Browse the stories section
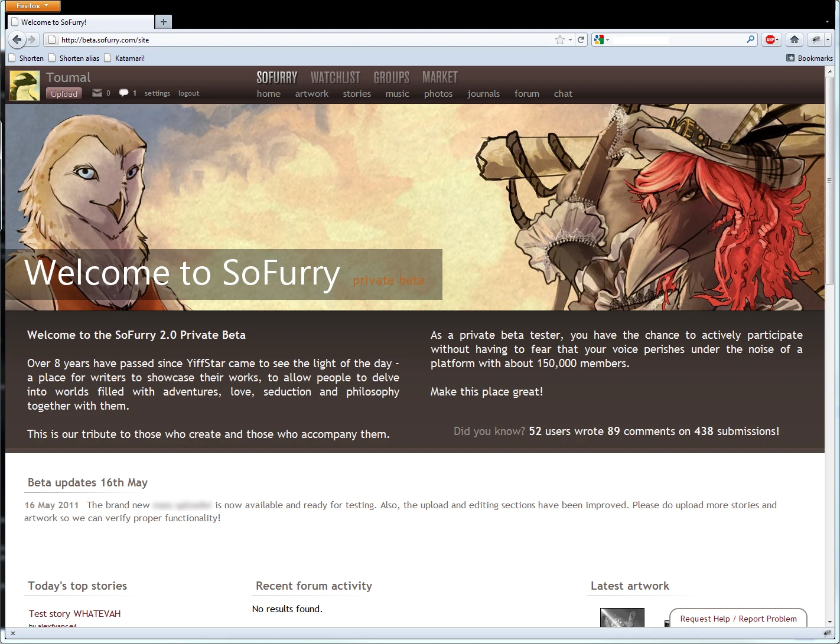Viewport: 840px width, 644px height. (357, 93)
